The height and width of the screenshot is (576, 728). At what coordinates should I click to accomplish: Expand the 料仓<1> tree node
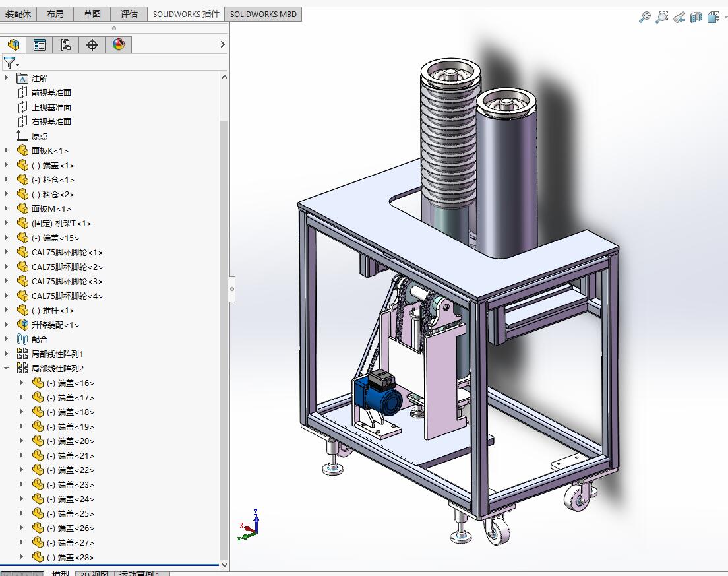[x=7, y=179]
